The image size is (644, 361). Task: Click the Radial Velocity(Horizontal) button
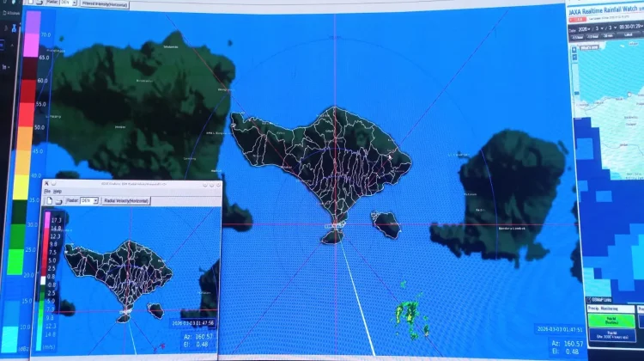125,200
